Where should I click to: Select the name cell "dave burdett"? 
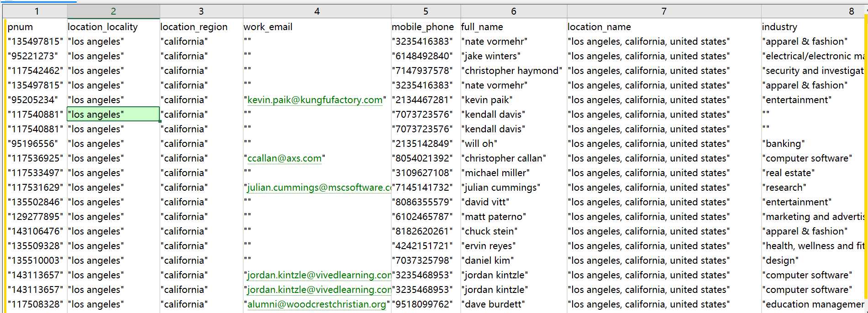click(x=514, y=304)
